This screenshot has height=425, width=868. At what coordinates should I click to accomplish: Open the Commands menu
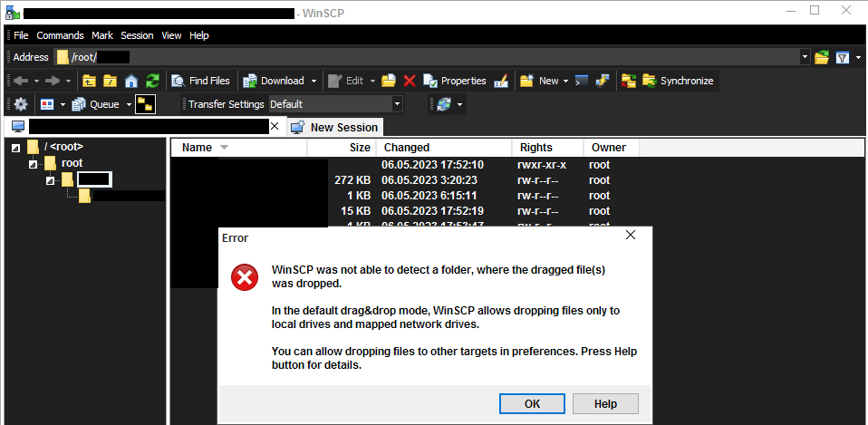(x=60, y=35)
